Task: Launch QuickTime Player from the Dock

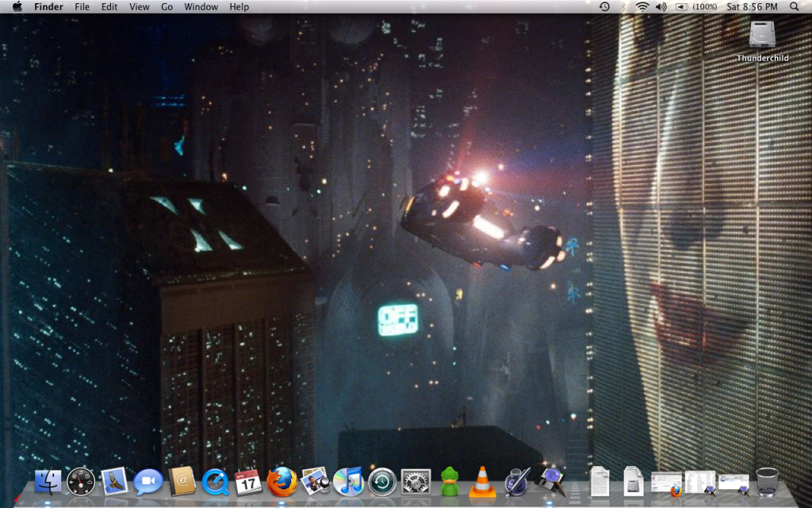Action: [216, 482]
